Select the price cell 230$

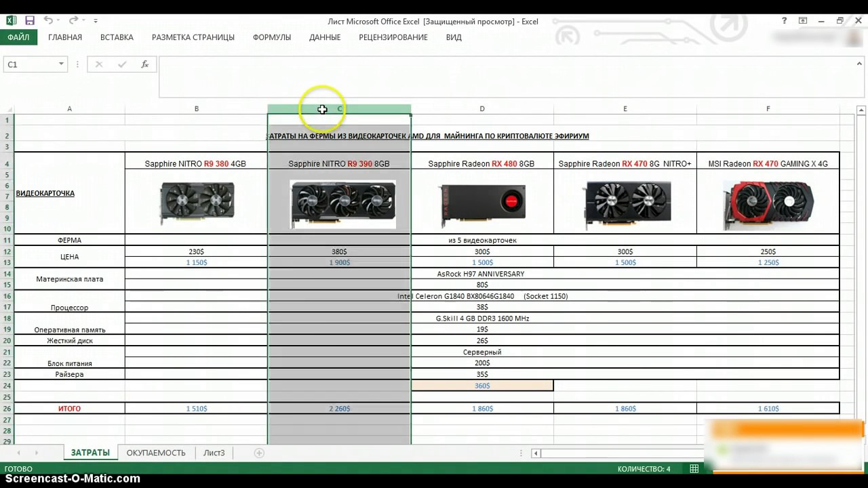pos(197,251)
